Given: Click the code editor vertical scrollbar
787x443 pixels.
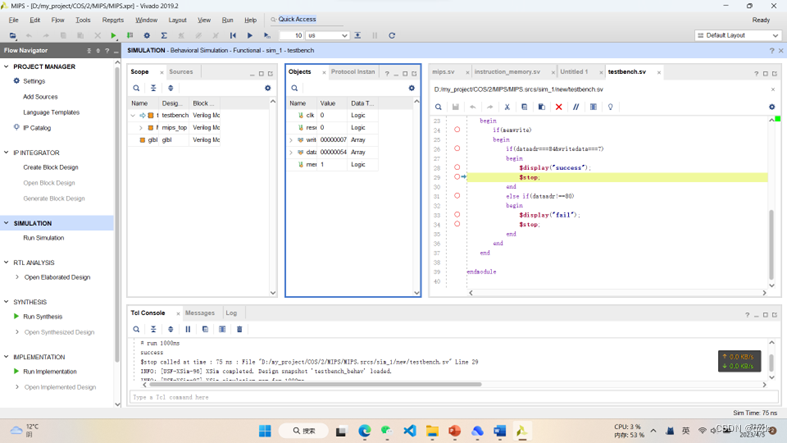Looking at the screenshot, I should pyautogui.click(x=771, y=245).
